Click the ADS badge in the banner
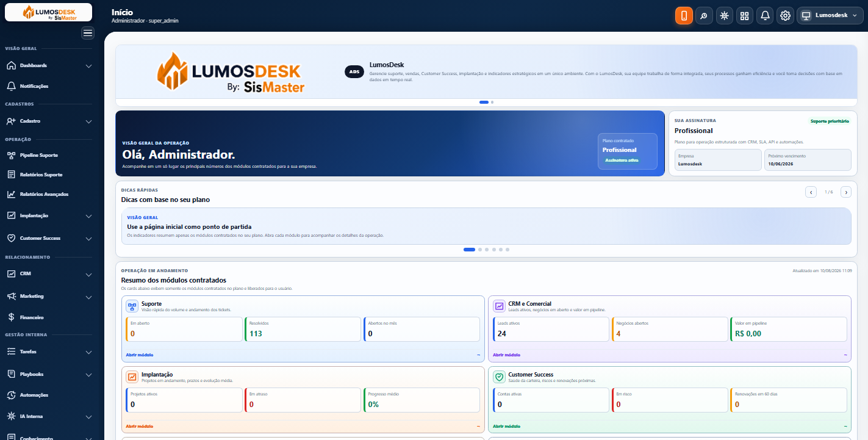The image size is (868, 440). (354, 71)
